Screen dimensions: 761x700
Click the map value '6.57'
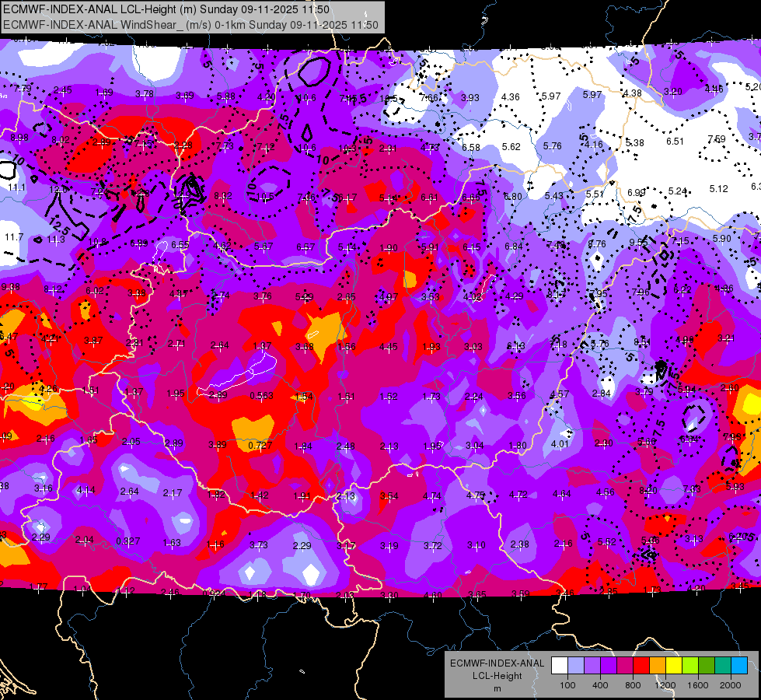click(305, 248)
